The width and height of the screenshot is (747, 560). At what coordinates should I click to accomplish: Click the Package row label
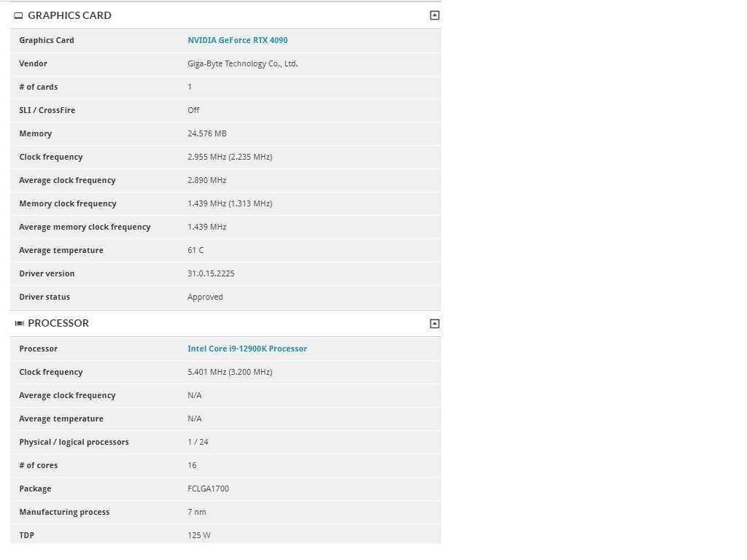click(35, 489)
